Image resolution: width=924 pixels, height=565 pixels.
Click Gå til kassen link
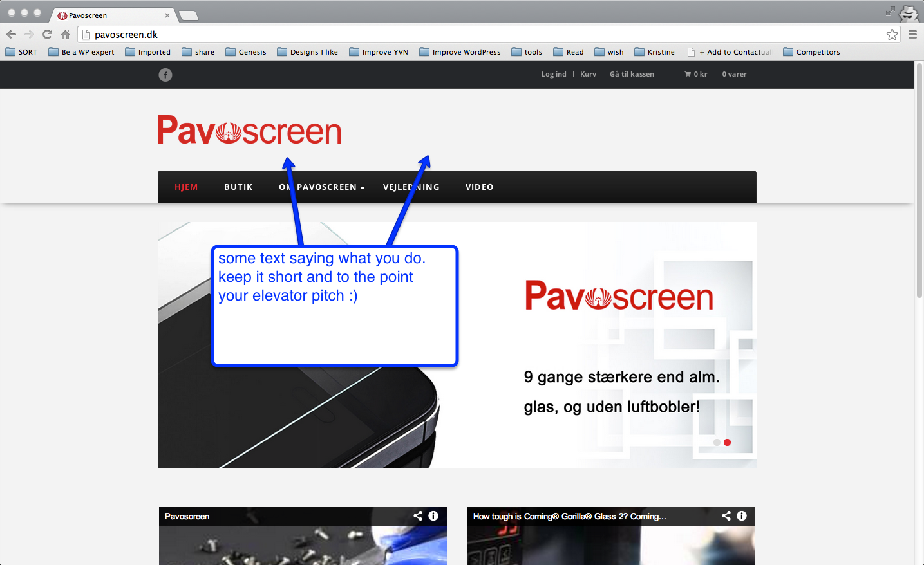[x=632, y=74]
